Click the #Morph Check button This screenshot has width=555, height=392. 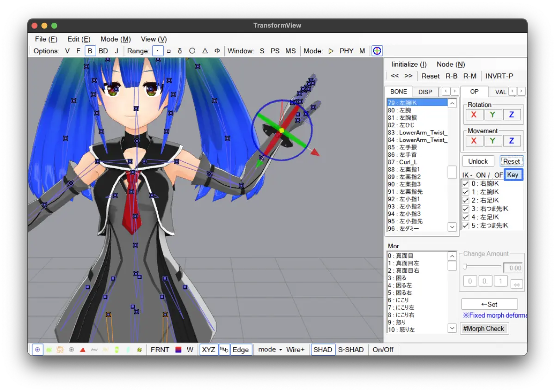click(484, 329)
